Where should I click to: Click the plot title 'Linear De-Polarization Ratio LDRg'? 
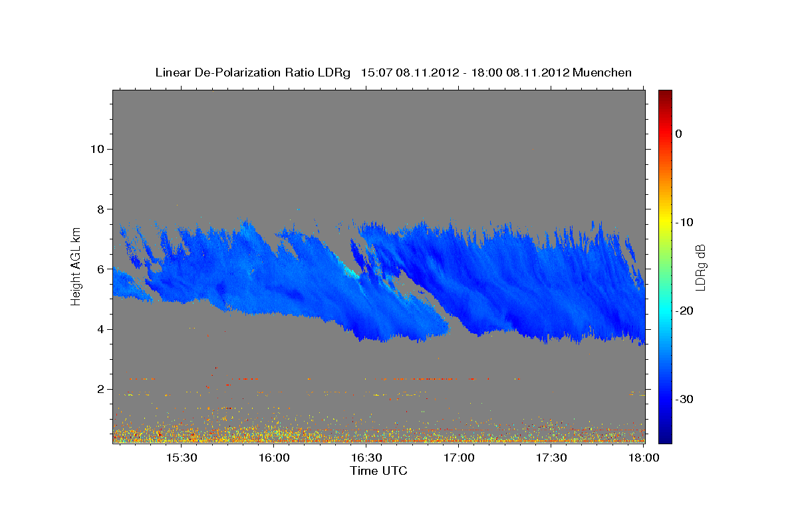252,72
